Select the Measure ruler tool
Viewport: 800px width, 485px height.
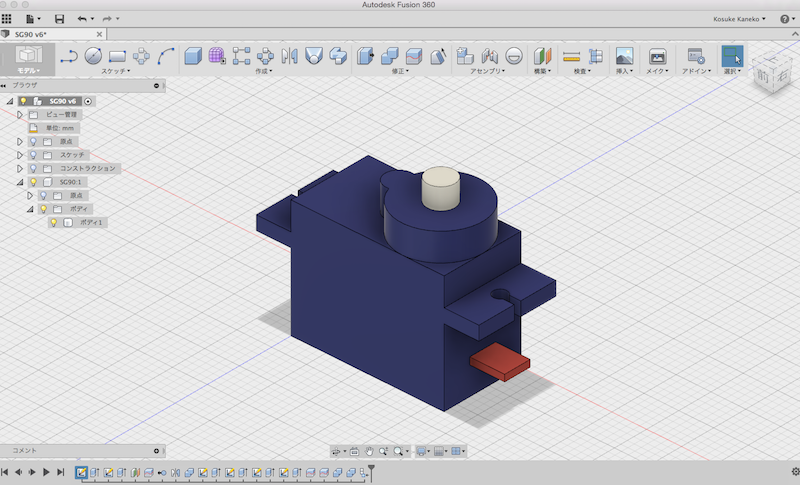pyautogui.click(x=571, y=56)
